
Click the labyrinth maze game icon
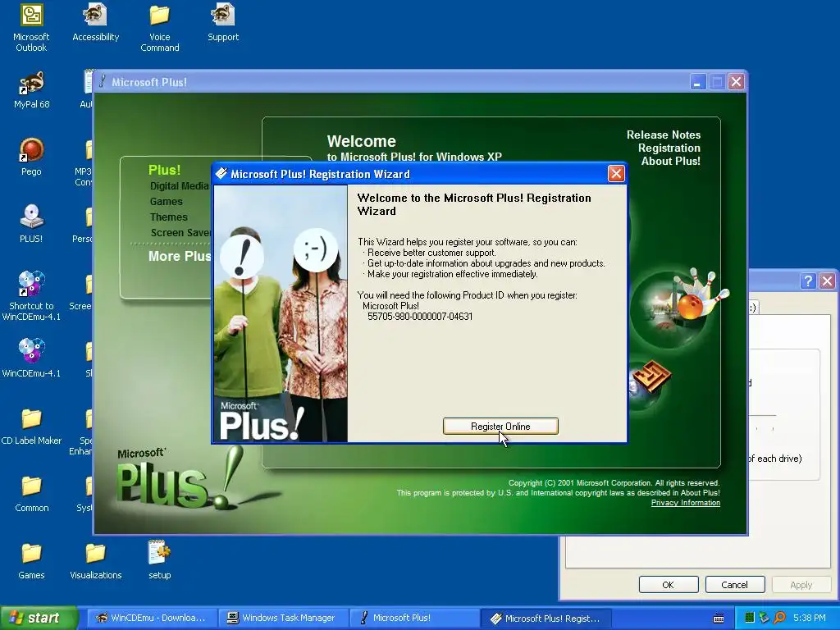[x=651, y=376]
